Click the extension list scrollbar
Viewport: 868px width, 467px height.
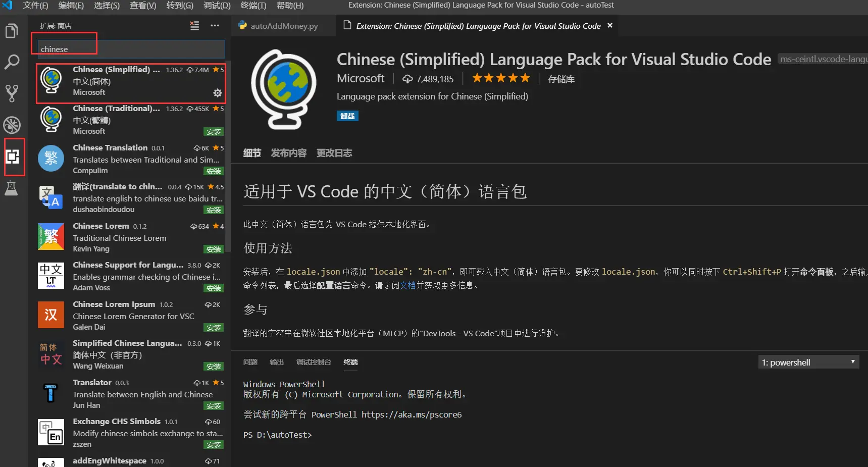click(x=228, y=157)
